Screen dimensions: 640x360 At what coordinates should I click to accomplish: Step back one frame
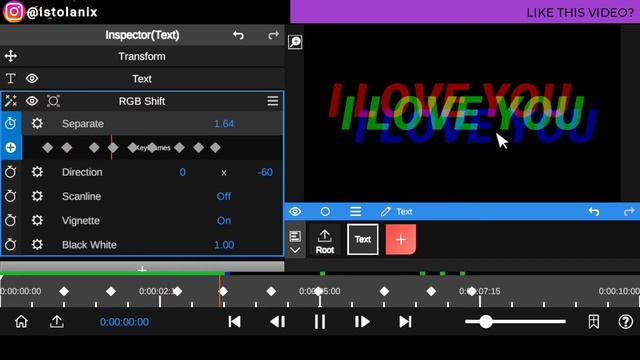click(x=278, y=322)
